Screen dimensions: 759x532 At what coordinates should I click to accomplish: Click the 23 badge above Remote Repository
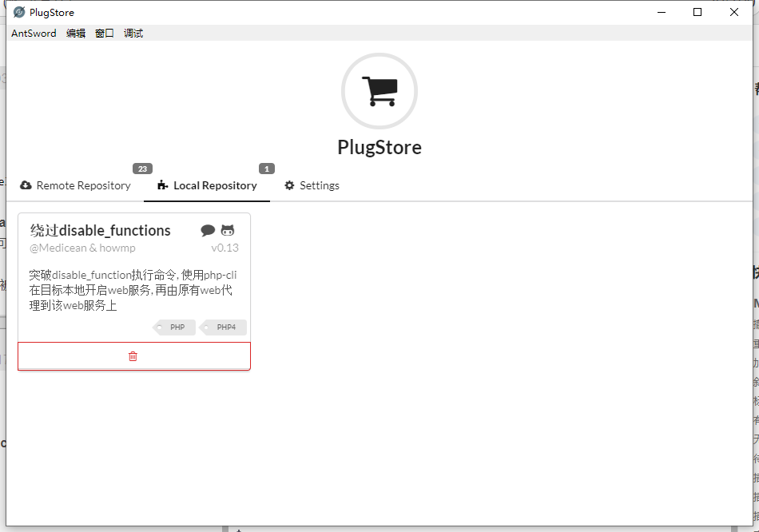[142, 168]
